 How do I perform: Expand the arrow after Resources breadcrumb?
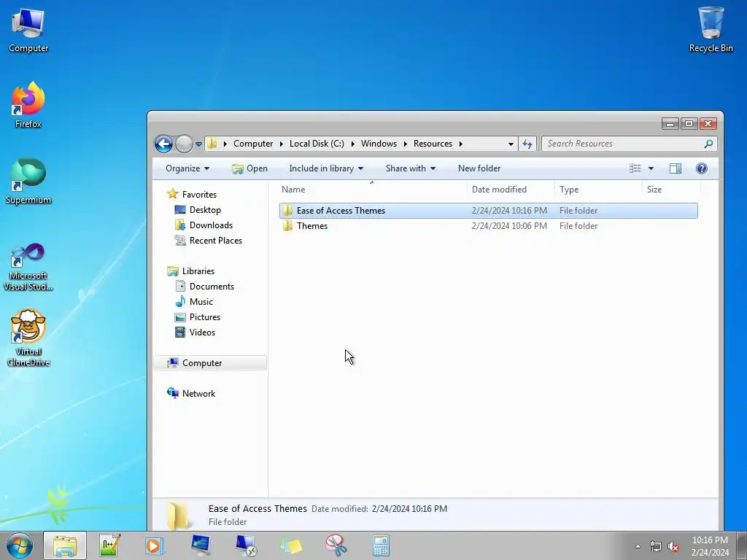(x=461, y=144)
